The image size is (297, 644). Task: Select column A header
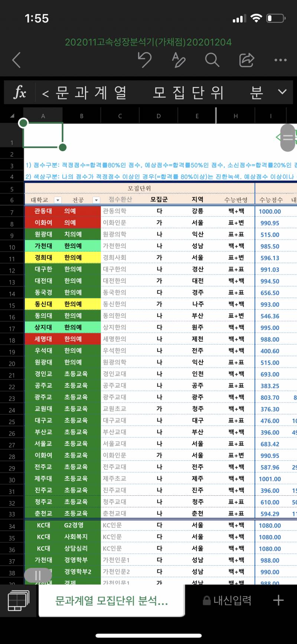click(43, 116)
